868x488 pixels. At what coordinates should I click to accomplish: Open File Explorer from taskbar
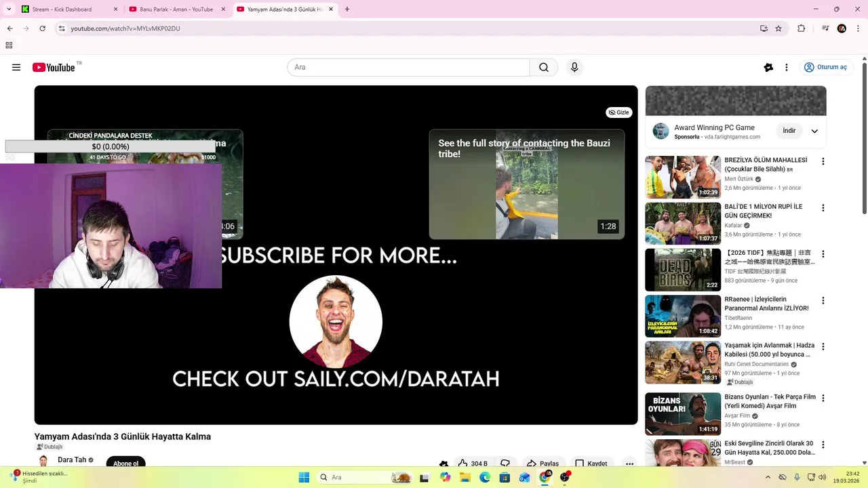[x=465, y=477]
